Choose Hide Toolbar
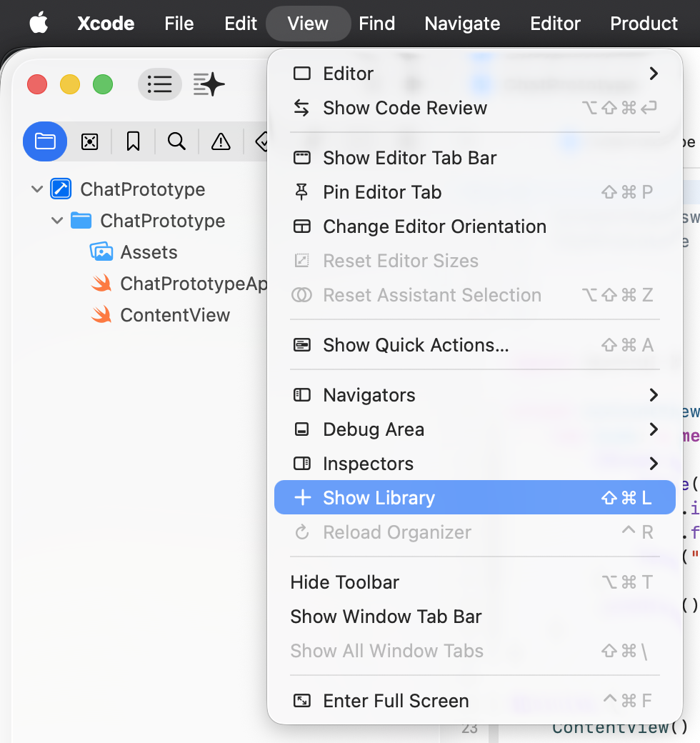This screenshot has width=700, height=743. 475,582
